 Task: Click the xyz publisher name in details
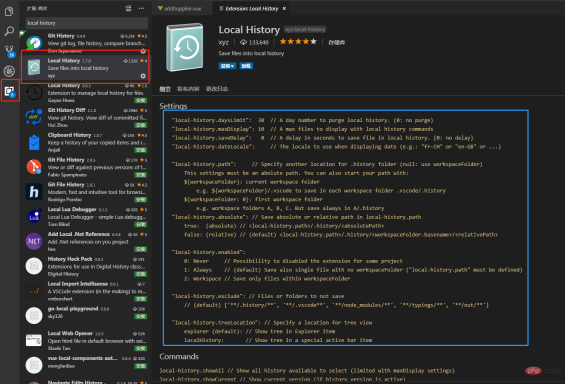point(224,43)
